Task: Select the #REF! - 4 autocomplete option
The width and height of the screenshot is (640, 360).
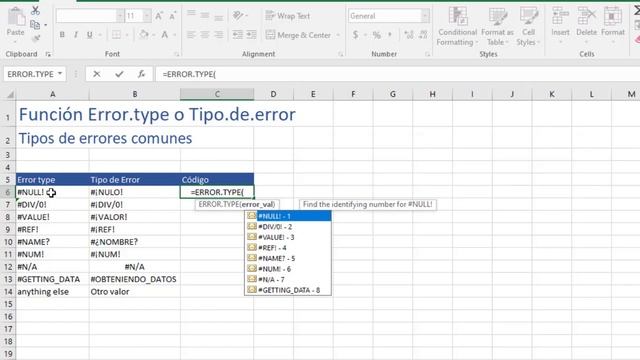Action: pyautogui.click(x=288, y=248)
